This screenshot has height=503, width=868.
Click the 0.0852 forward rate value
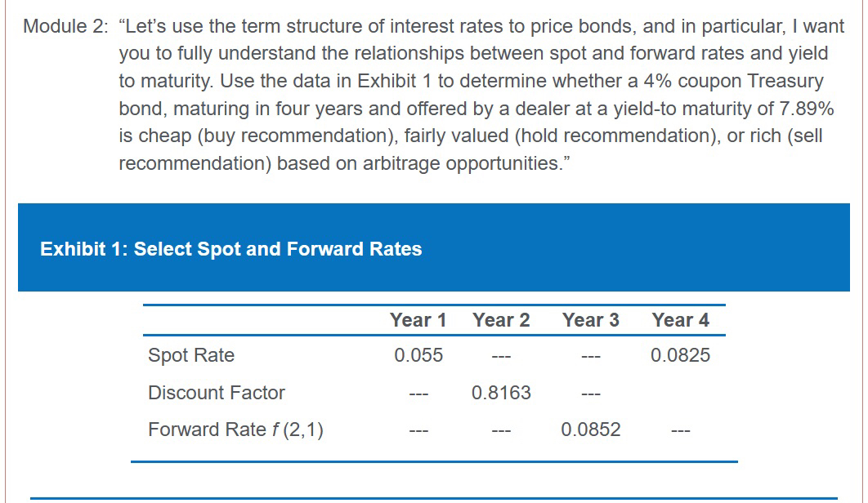(590, 430)
